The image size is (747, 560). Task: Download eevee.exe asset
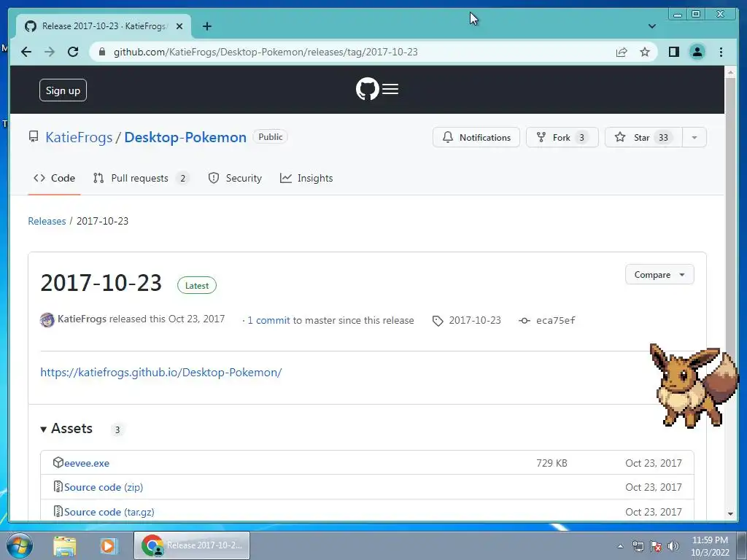coord(87,463)
